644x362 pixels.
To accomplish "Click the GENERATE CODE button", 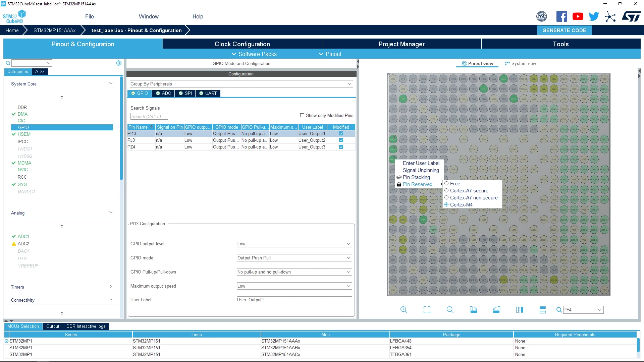I will pyautogui.click(x=564, y=30).
